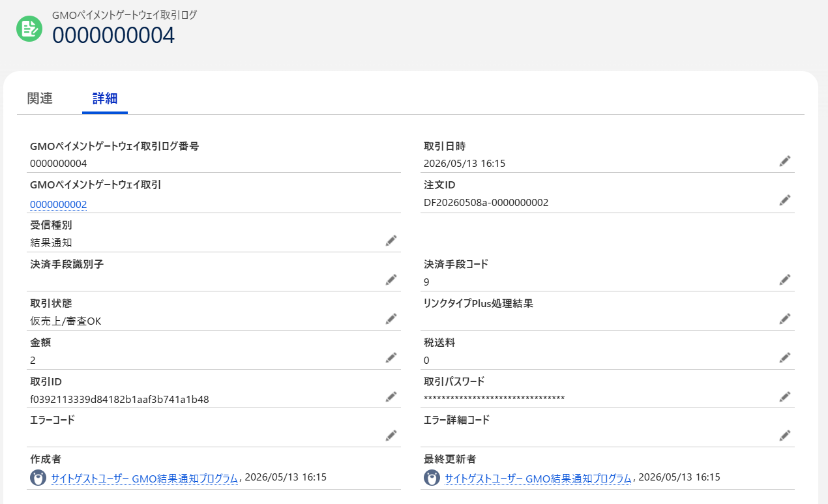Screen dimensions: 828x504
Task: Click the edit pencil for 税送料
Action: [785, 357]
